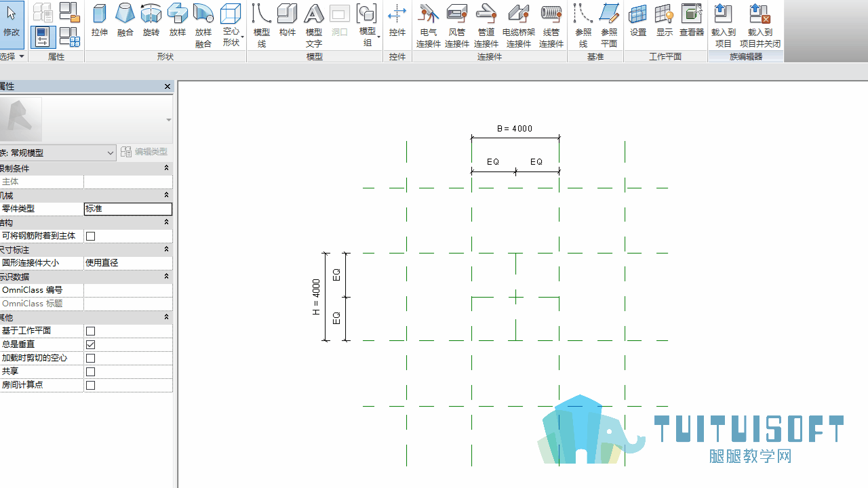The height and width of the screenshot is (488, 868).
Task: Toggle the 共享 checkbox
Action: [x=91, y=371]
